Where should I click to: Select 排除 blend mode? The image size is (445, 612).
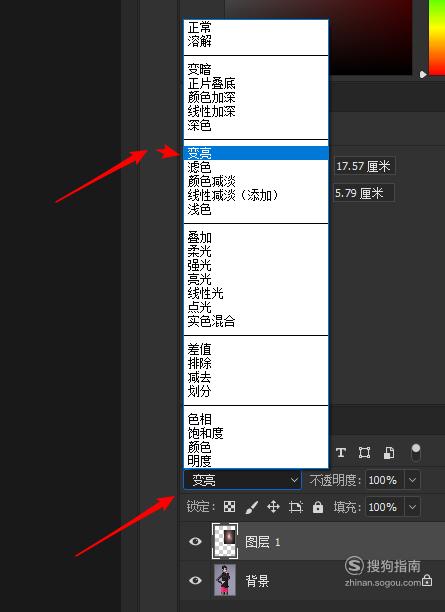coord(256,363)
